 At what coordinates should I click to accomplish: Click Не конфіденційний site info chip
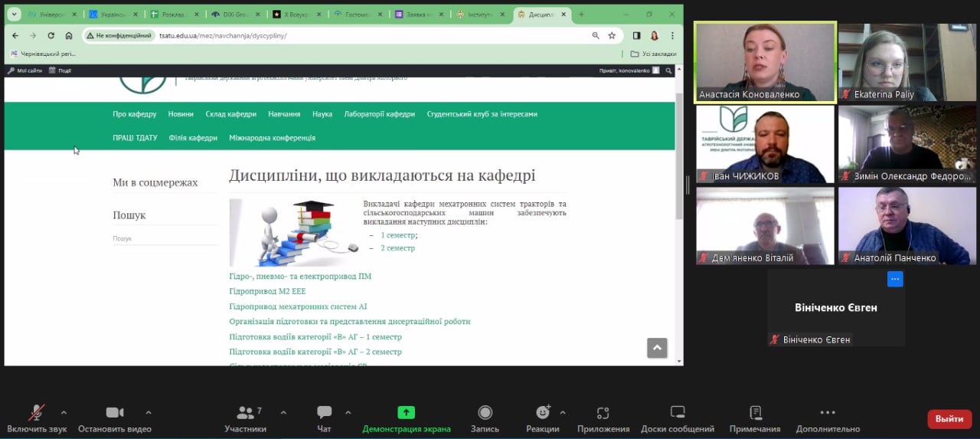(119, 35)
